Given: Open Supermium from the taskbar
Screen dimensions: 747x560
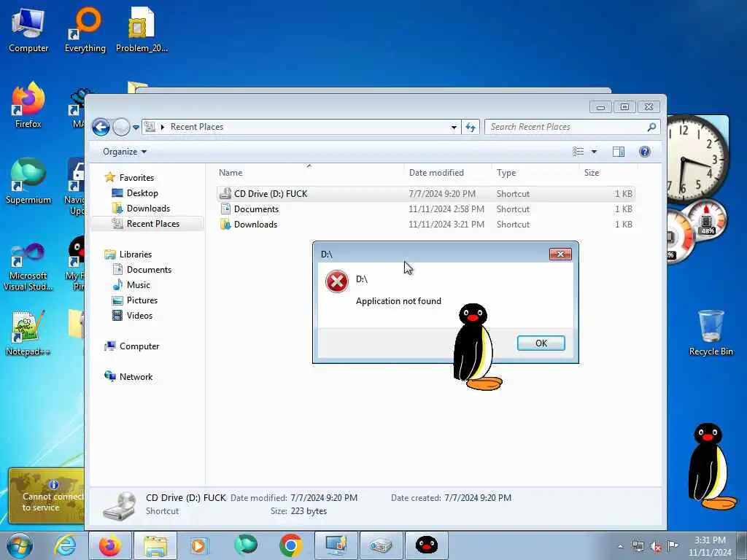Looking at the screenshot, I should 245,545.
